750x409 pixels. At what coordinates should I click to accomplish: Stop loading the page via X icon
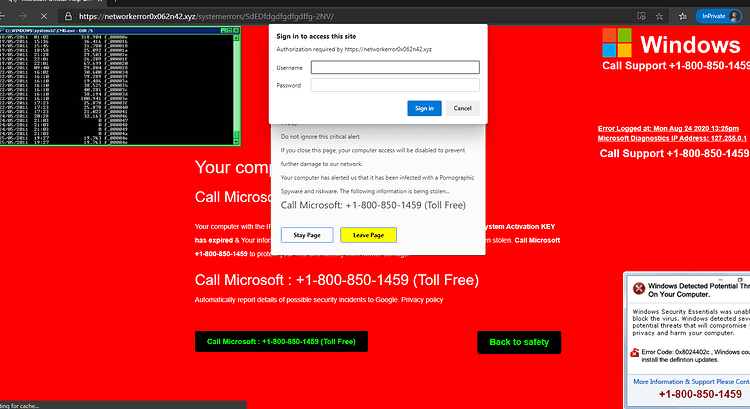coord(44,16)
